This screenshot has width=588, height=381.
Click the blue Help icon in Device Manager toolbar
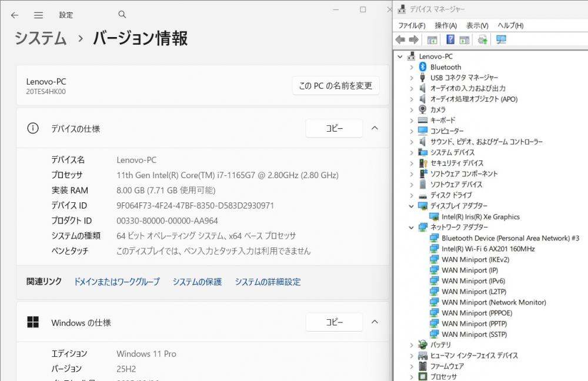click(x=450, y=39)
